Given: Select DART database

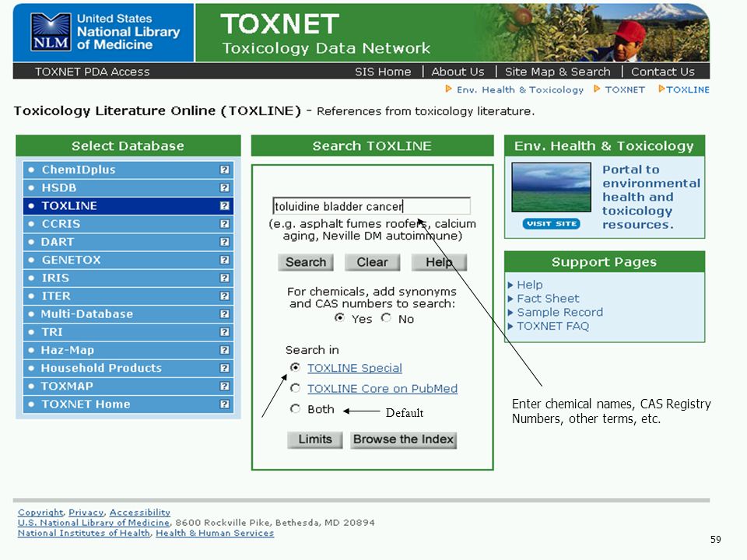Looking at the screenshot, I should tap(128, 242).
